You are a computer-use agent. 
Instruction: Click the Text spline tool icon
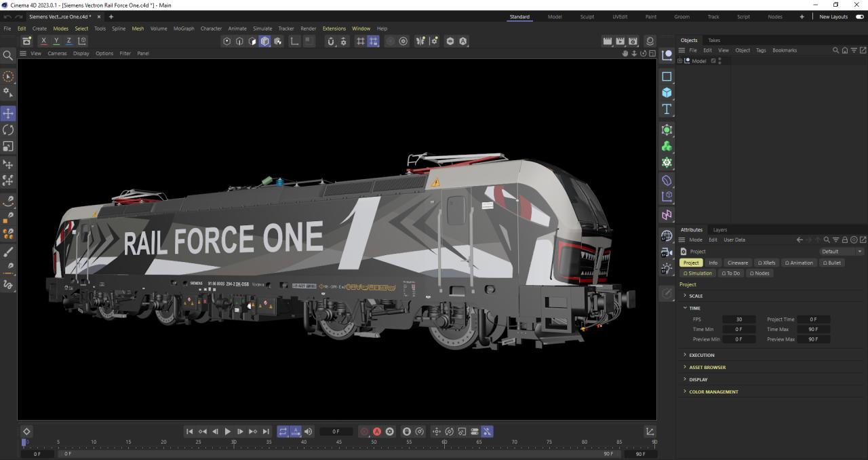(667, 109)
